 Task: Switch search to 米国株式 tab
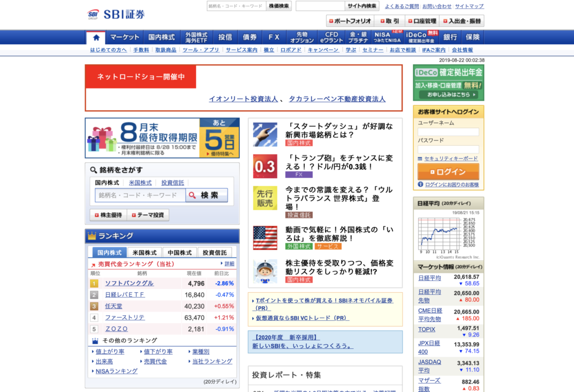(x=140, y=183)
